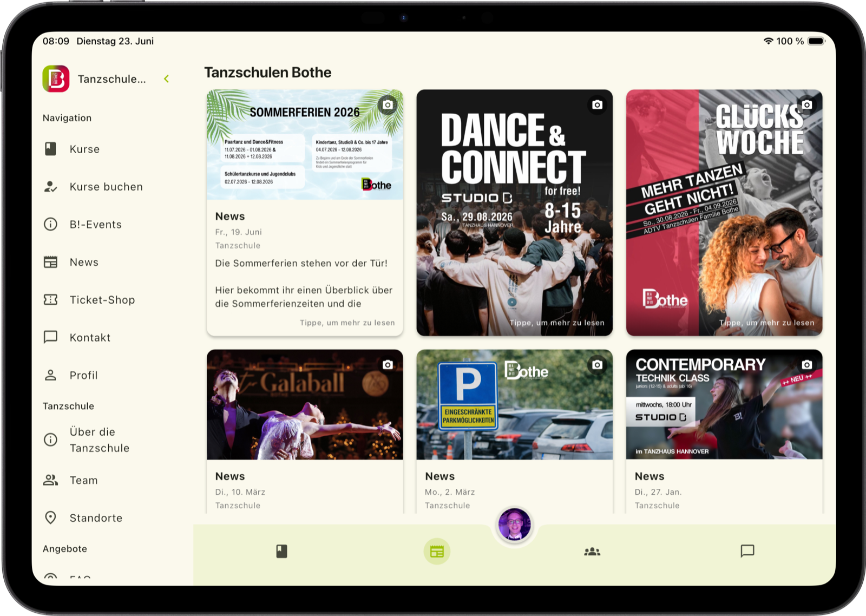Open Ticket-Shop menu entry

point(102,299)
